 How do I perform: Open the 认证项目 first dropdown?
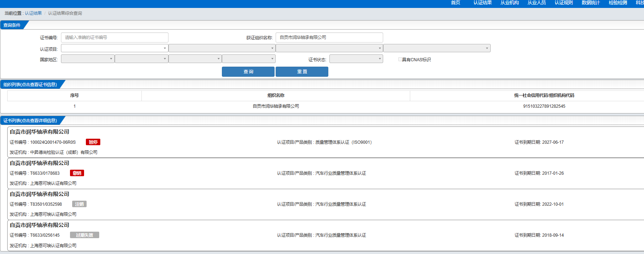coord(114,48)
